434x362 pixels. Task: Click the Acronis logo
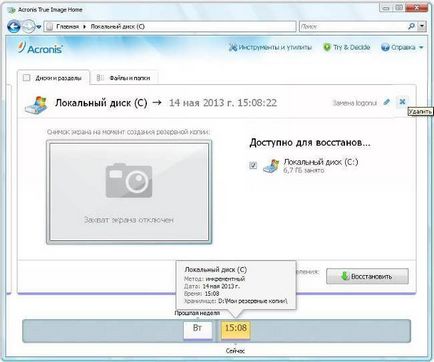(40, 48)
